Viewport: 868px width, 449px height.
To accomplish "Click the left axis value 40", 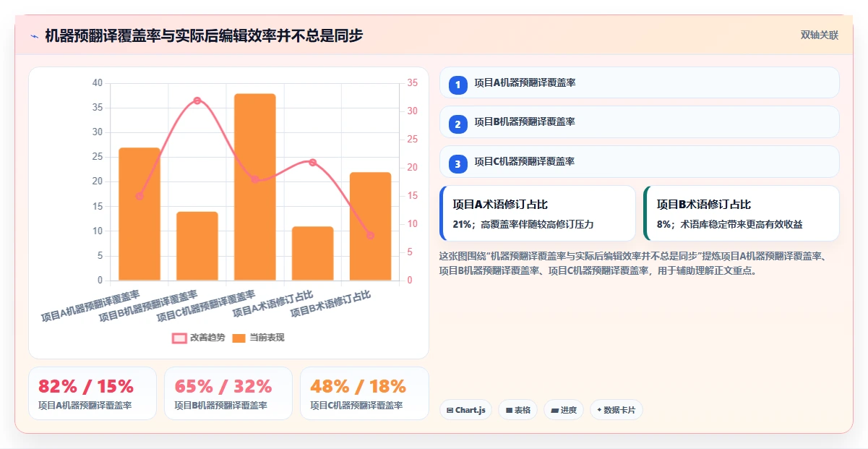I will (98, 83).
